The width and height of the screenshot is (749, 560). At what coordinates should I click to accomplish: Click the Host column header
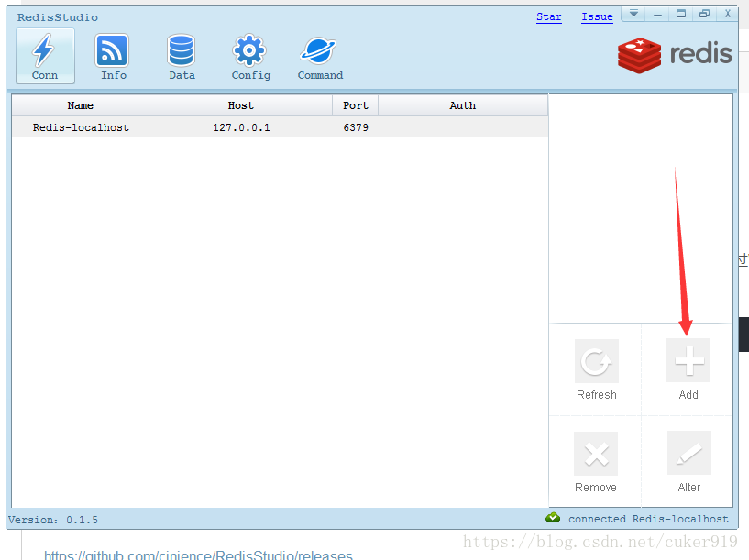pyautogui.click(x=241, y=105)
